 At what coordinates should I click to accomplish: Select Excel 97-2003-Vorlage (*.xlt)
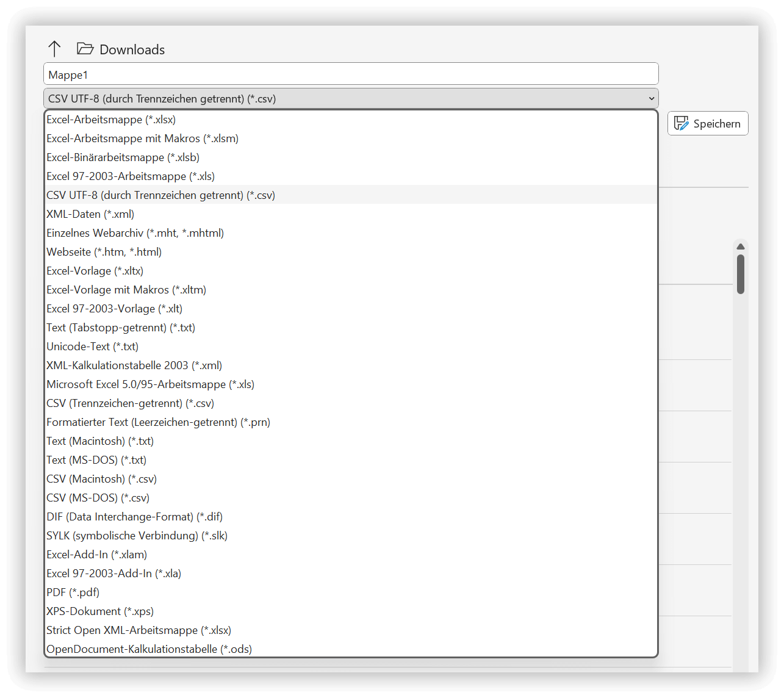point(351,309)
